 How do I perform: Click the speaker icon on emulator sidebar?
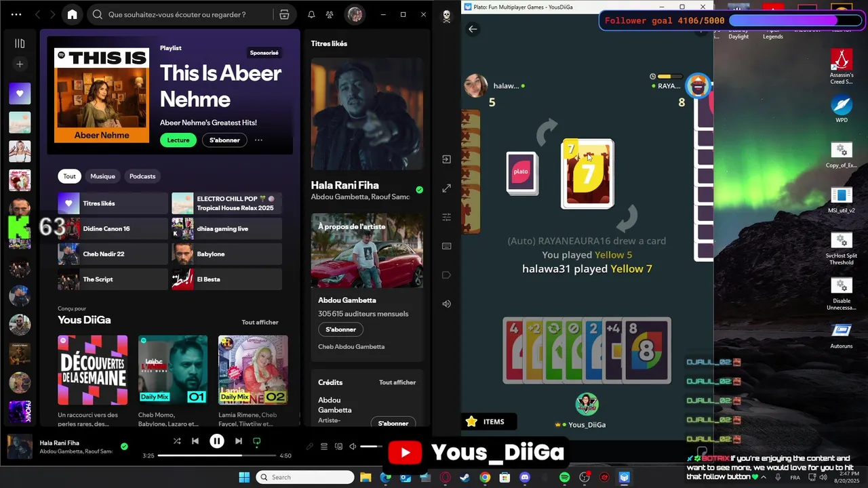tap(446, 304)
